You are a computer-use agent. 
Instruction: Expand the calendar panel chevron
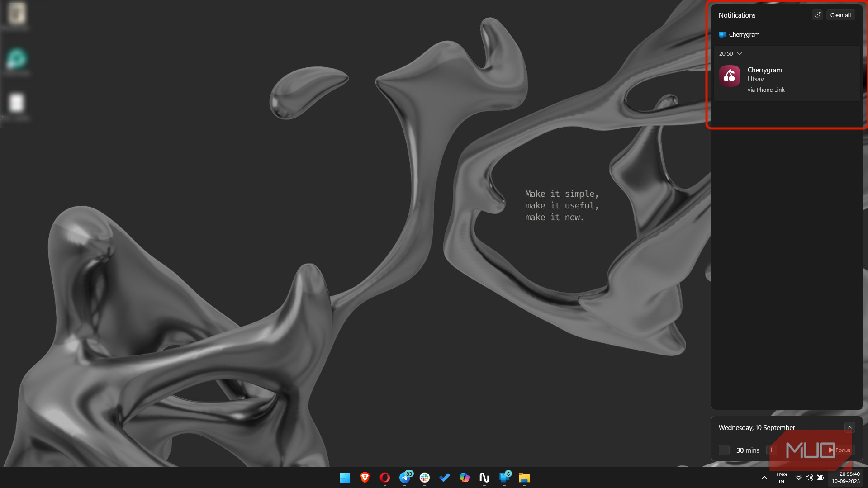click(x=849, y=427)
